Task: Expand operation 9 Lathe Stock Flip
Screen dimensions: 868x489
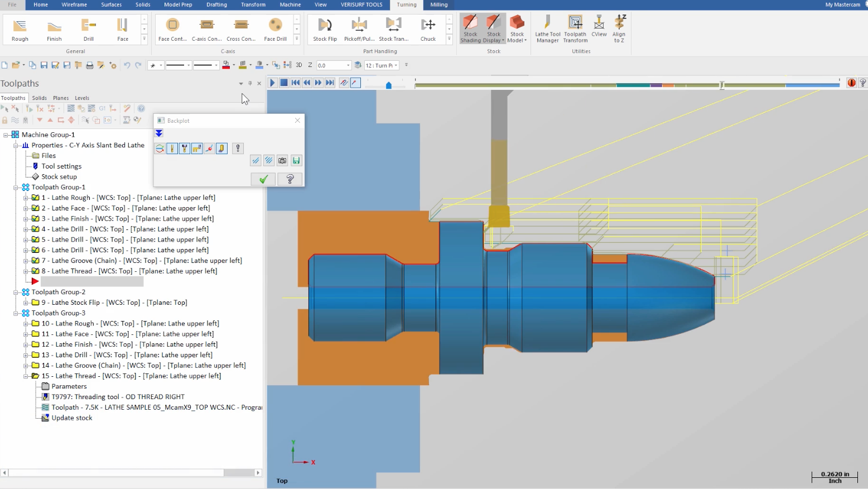Action: point(26,303)
